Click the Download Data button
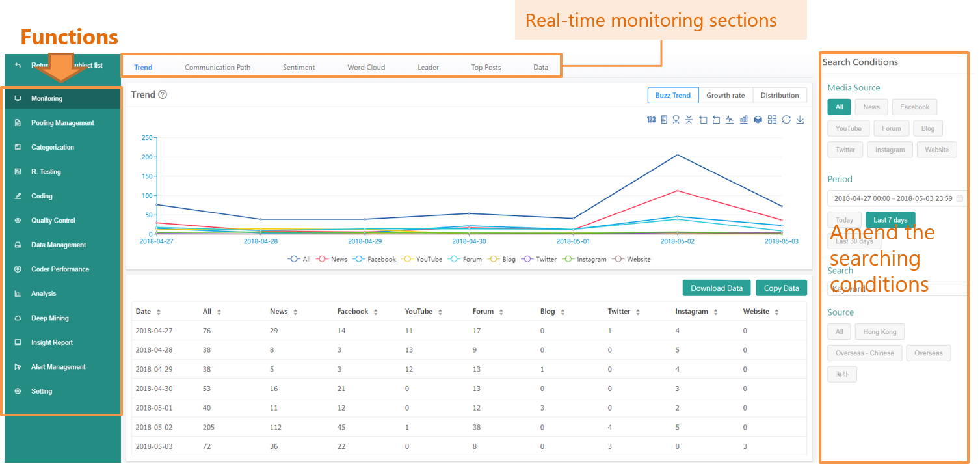This screenshot has height=464, width=980. (x=716, y=288)
